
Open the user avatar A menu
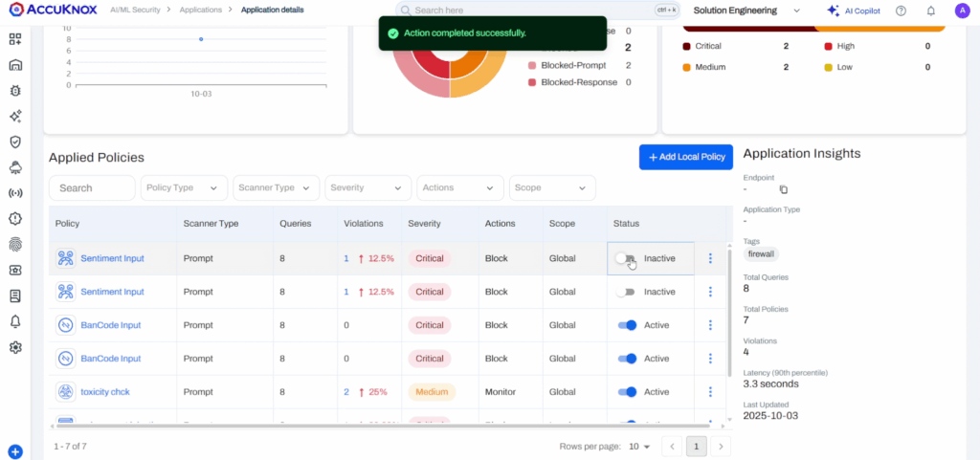(x=962, y=11)
